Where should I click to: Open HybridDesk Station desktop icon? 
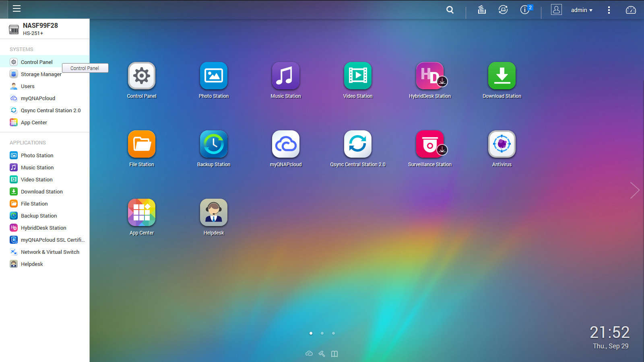[430, 76]
